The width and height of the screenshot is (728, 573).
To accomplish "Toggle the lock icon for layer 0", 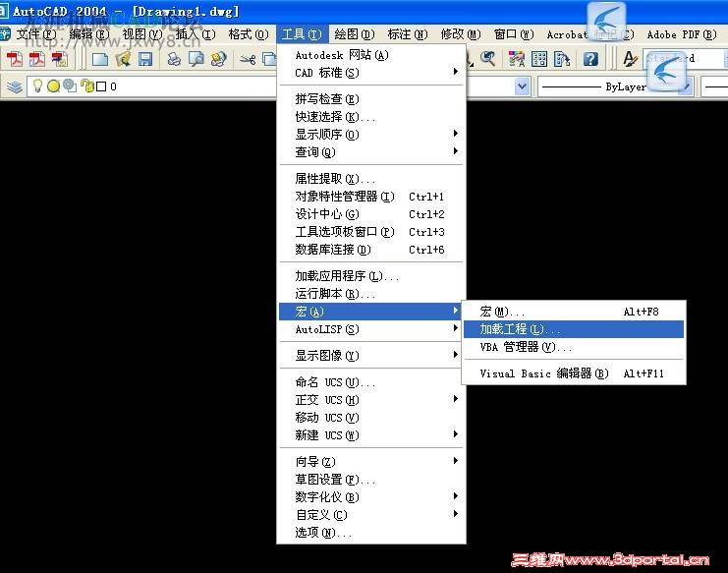I will (x=86, y=86).
